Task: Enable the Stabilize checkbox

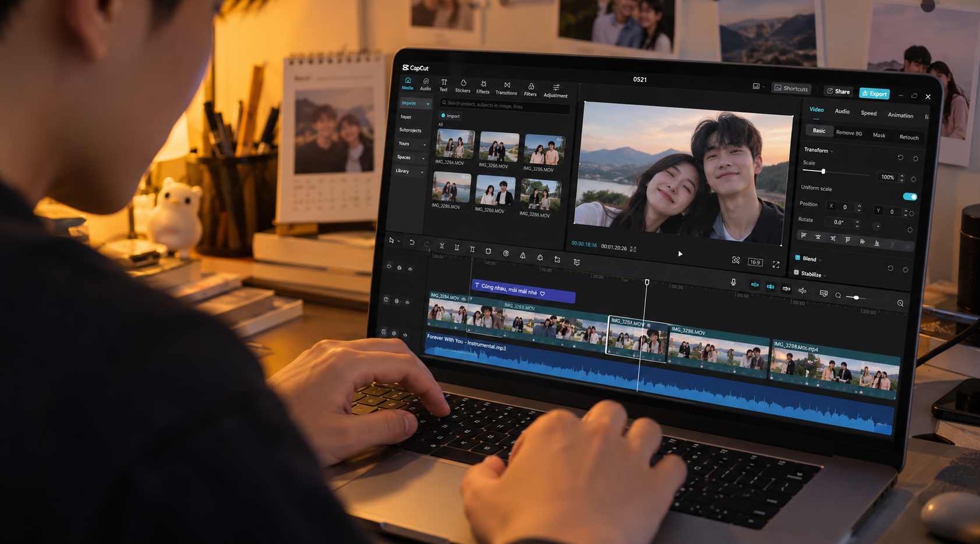Action: (796, 272)
